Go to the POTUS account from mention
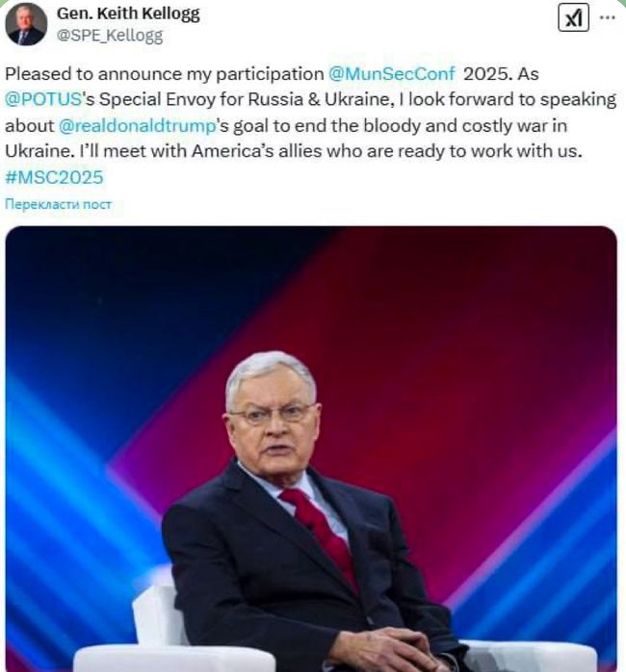The image size is (626, 672). pos(42,99)
